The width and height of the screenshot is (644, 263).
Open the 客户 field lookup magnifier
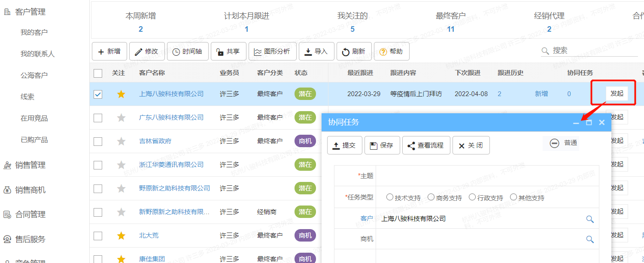590,219
